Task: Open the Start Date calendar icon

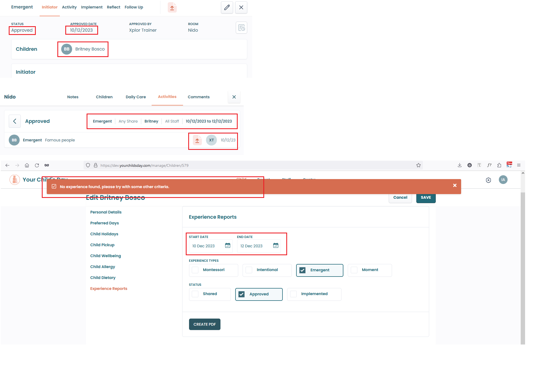Action: coord(228,246)
